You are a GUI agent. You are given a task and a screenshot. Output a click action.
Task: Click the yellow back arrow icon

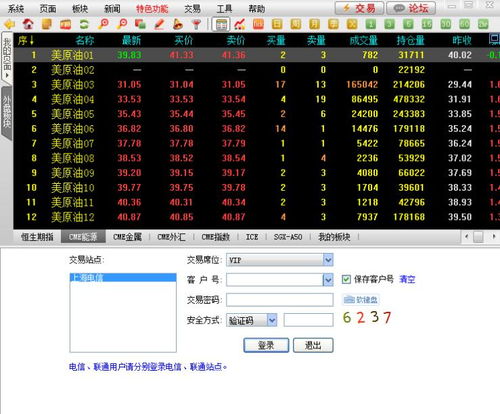[9, 24]
